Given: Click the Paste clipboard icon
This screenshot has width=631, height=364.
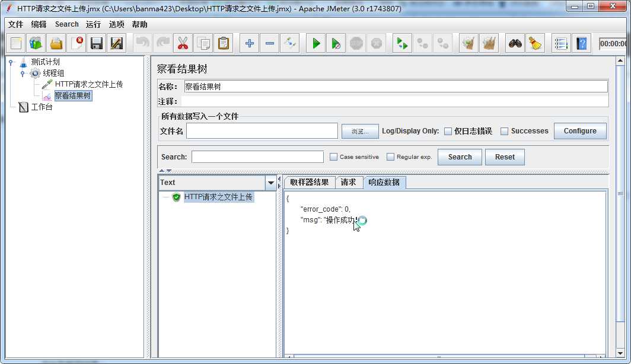Looking at the screenshot, I should [x=224, y=43].
